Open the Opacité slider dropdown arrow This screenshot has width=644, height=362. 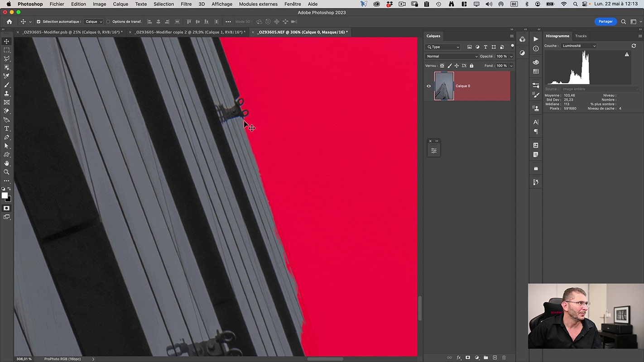(x=511, y=57)
